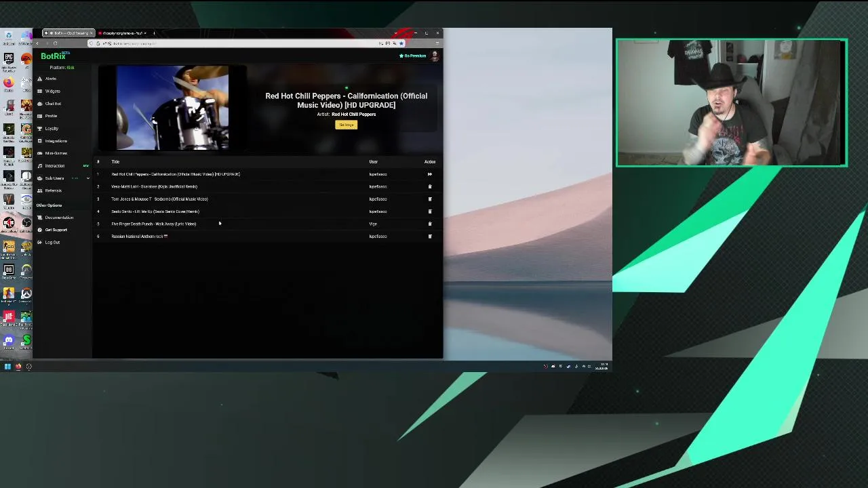Image resolution: width=868 pixels, height=488 pixels.
Task: Click the Title column header
Action: 115,162
